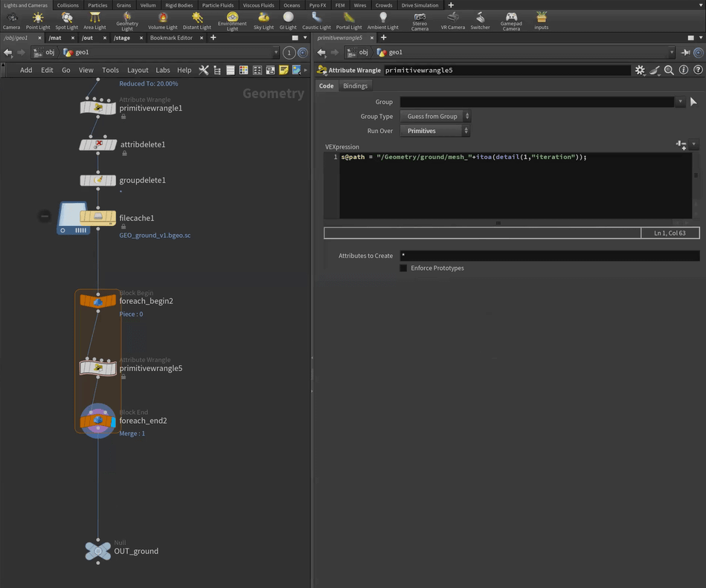Select the Spot Light shelf tool
The width and height of the screenshot is (706, 588).
tap(66, 20)
